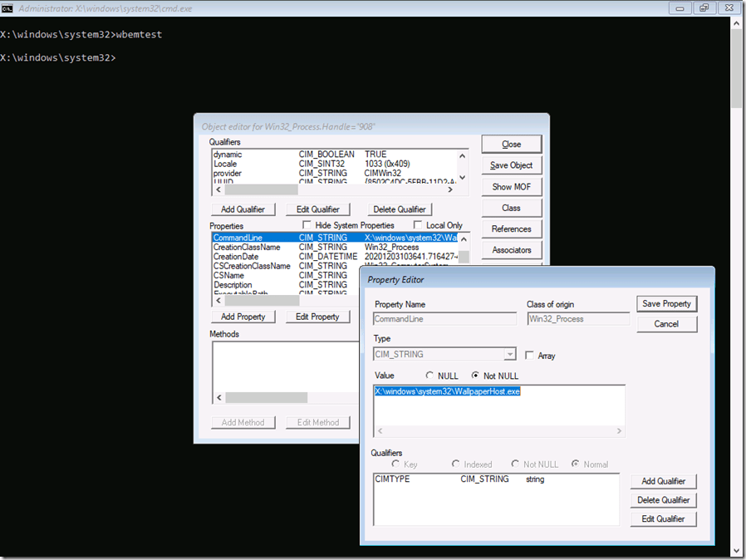The width and height of the screenshot is (746, 560).
Task: Enable the Local Only checkbox
Action: tap(419, 225)
